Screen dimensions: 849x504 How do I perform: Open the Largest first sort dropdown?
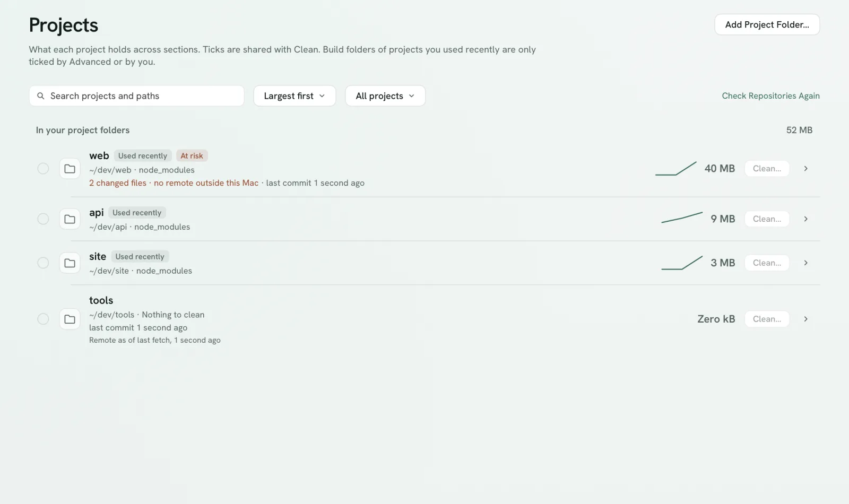coord(294,96)
